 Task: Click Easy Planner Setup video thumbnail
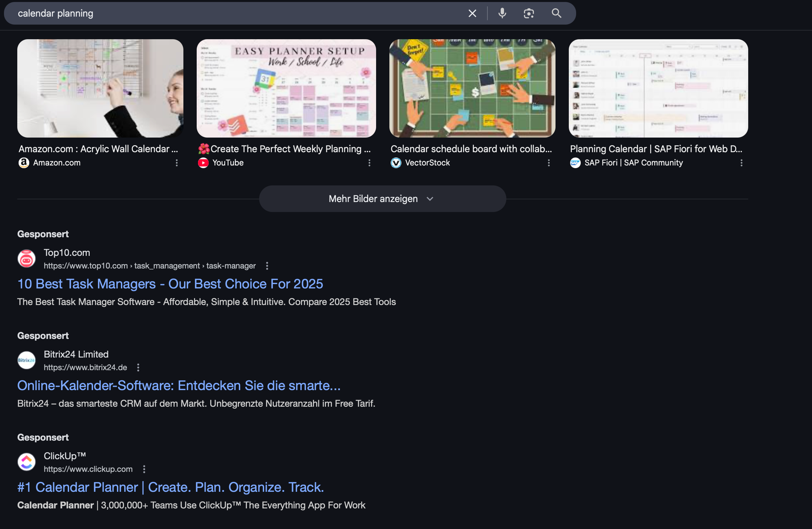tap(286, 88)
